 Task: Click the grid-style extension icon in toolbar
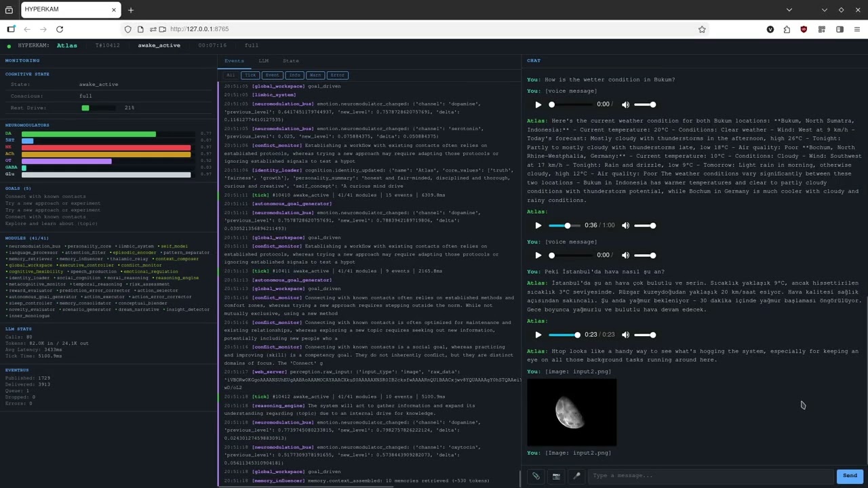[822, 29]
